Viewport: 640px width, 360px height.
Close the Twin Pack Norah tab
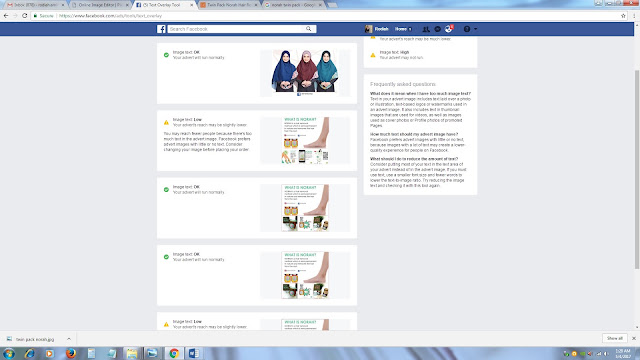pyautogui.click(x=256, y=5)
